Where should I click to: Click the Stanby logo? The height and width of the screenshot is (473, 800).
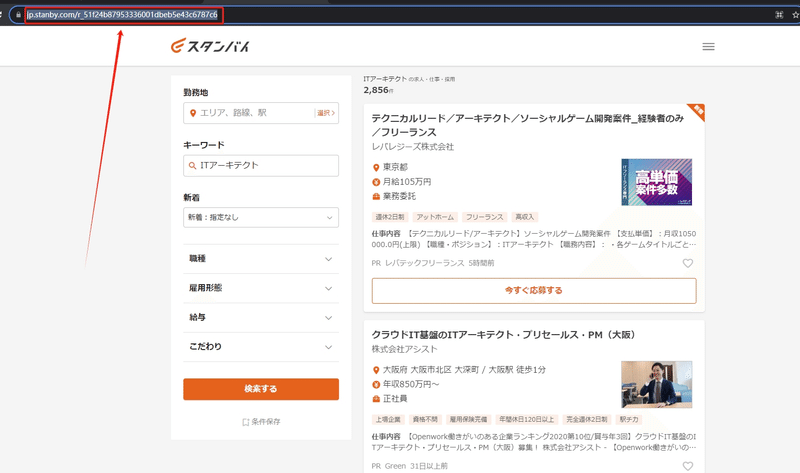coord(210,46)
